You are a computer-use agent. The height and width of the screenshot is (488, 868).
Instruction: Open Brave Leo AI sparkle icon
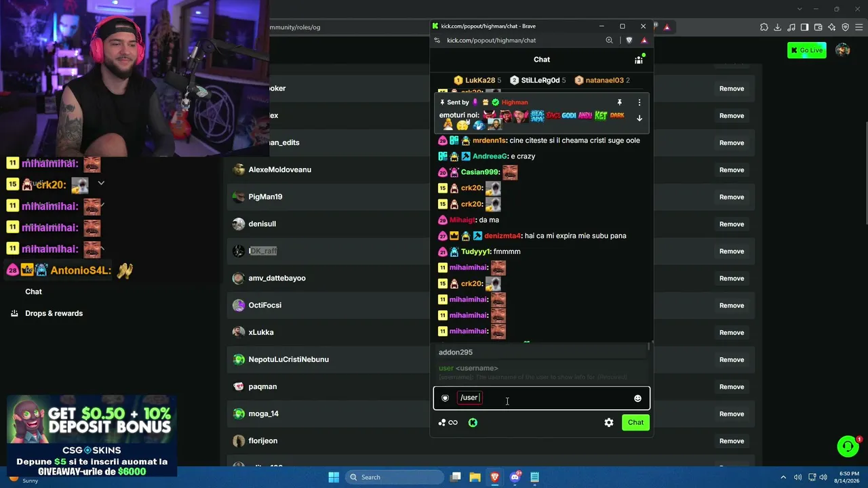click(x=832, y=27)
